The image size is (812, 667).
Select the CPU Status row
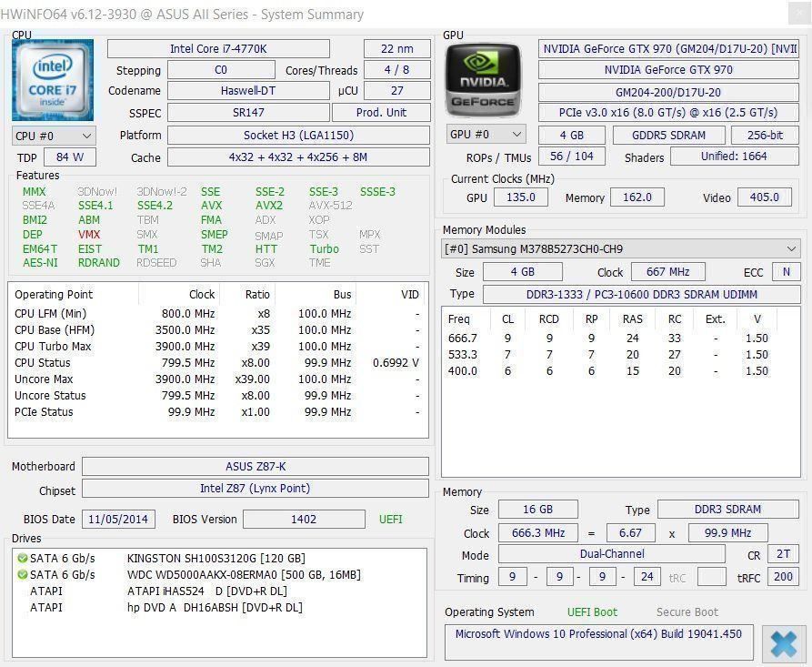(218, 363)
